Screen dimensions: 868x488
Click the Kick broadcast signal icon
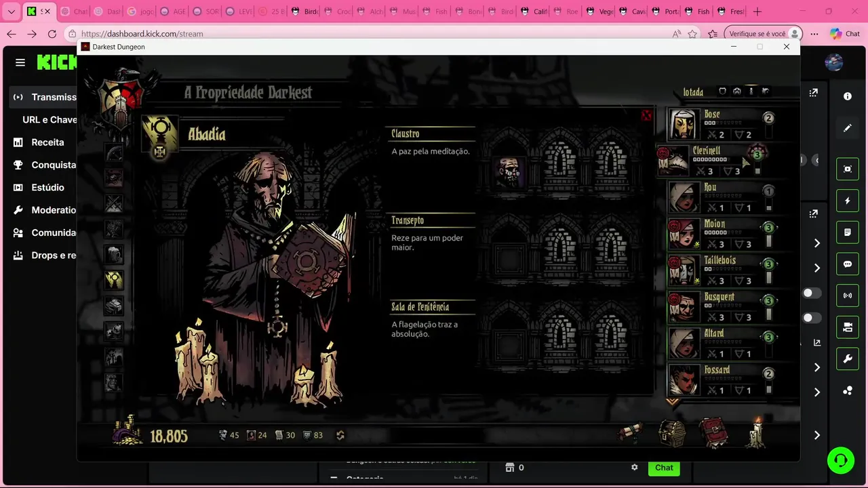click(x=848, y=296)
